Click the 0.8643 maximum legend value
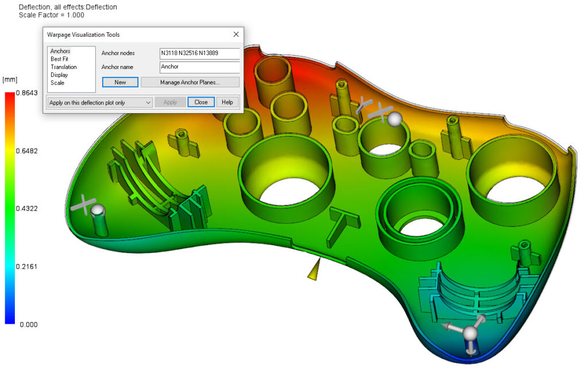Image resolution: width=588 pixels, height=392 pixels. pyautogui.click(x=26, y=93)
